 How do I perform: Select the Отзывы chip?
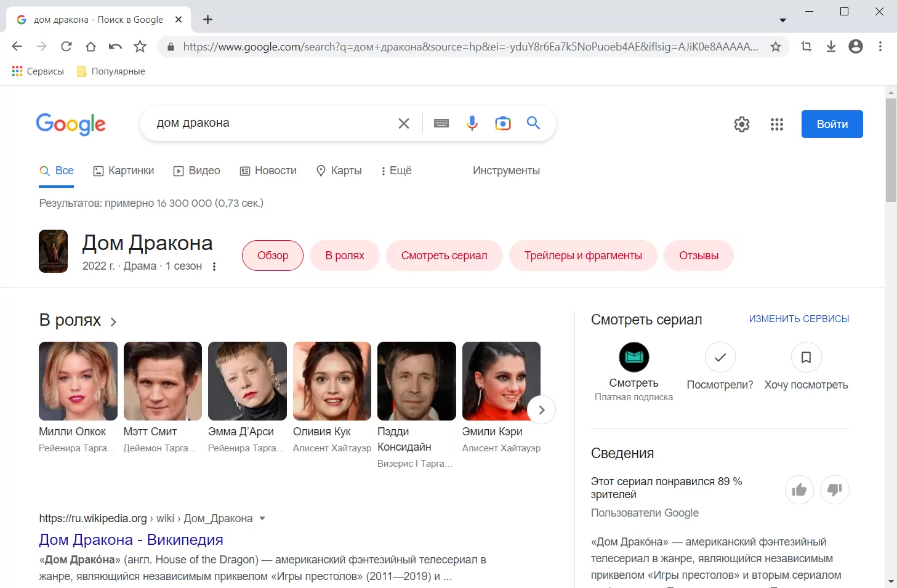coord(699,256)
